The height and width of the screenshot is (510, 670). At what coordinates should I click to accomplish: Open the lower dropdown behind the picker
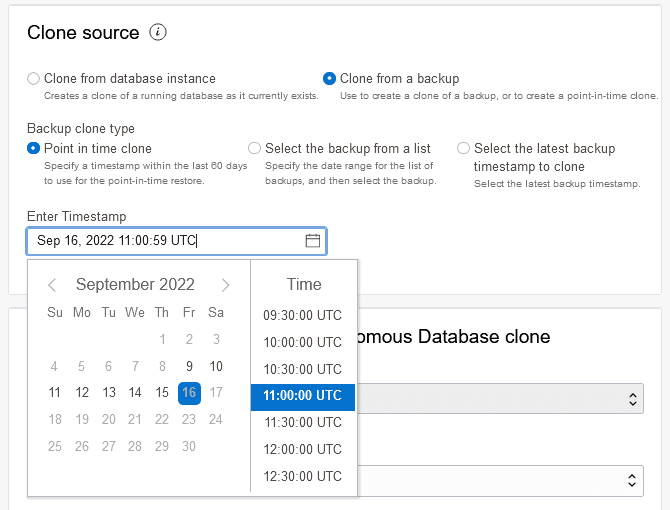500,481
